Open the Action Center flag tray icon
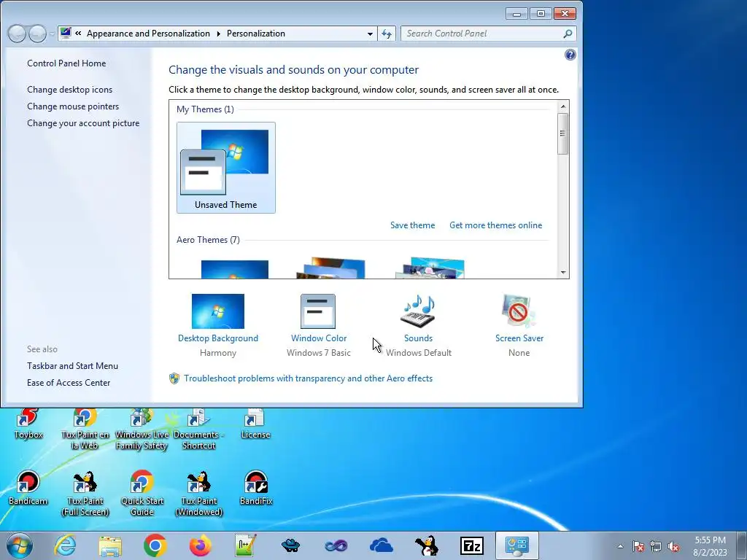Screen dimensions: 747x560 point(638,547)
